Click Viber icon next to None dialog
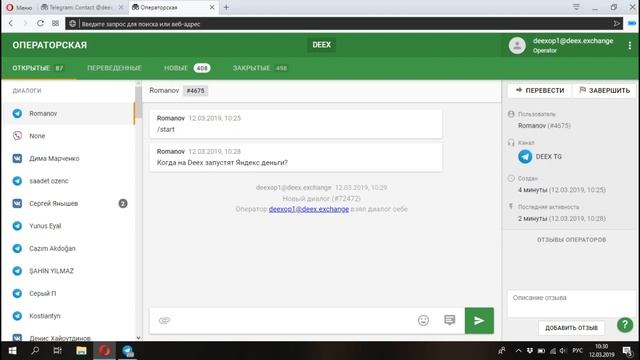This screenshot has height=360, width=640. 17,136
